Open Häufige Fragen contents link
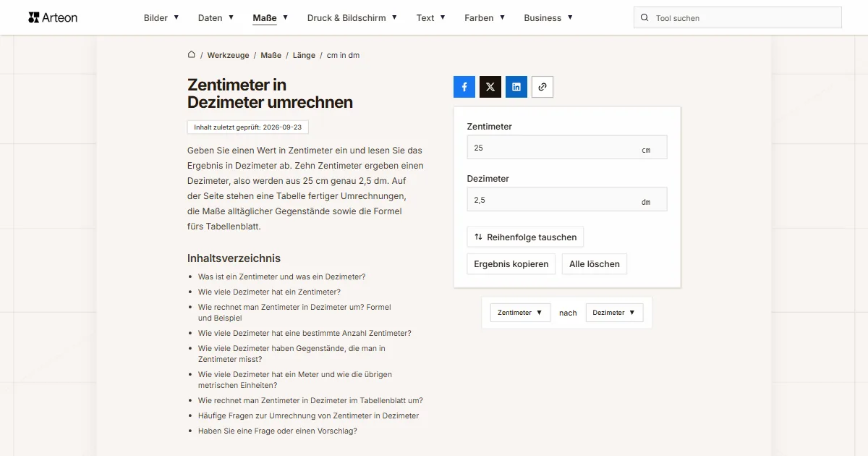Image resolution: width=868 pixels, height=456 pixels. point(309,415)
